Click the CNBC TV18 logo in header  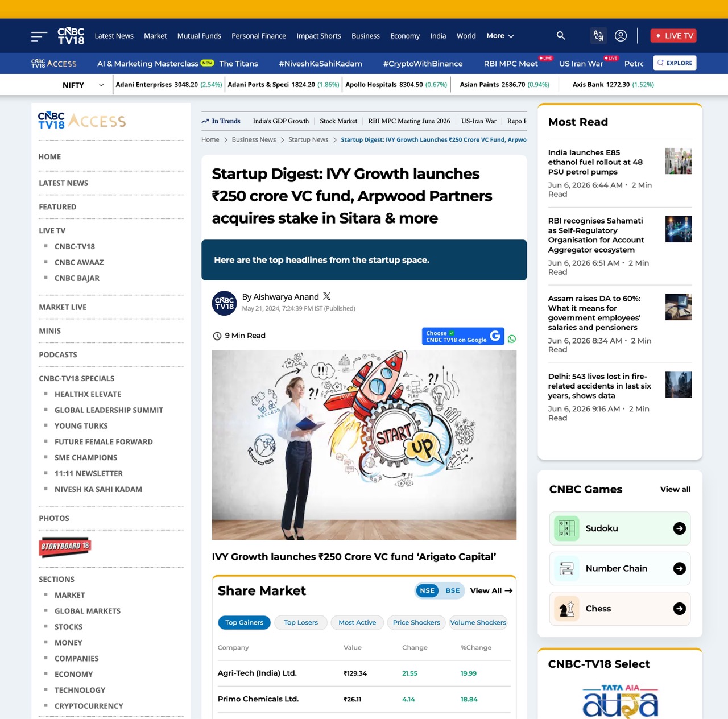[x=71, y=36]
